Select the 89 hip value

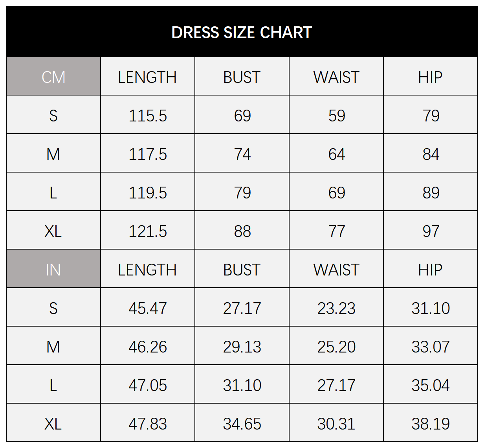(x=431, y=193)
